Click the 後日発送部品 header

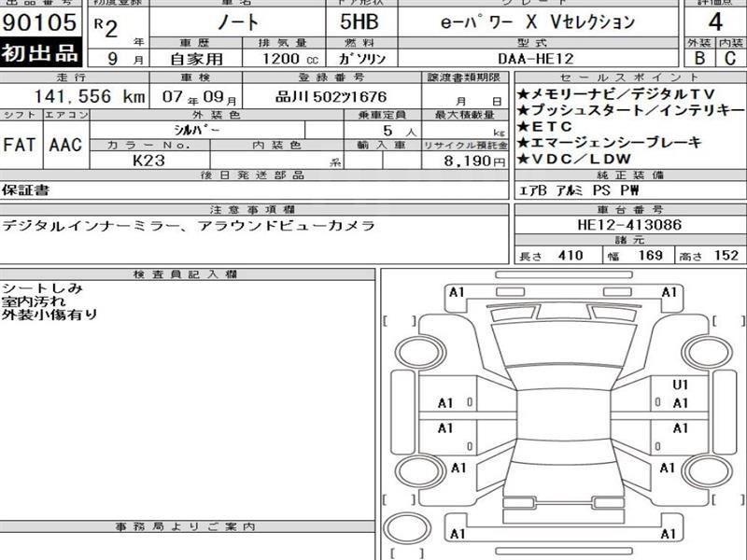252,175
